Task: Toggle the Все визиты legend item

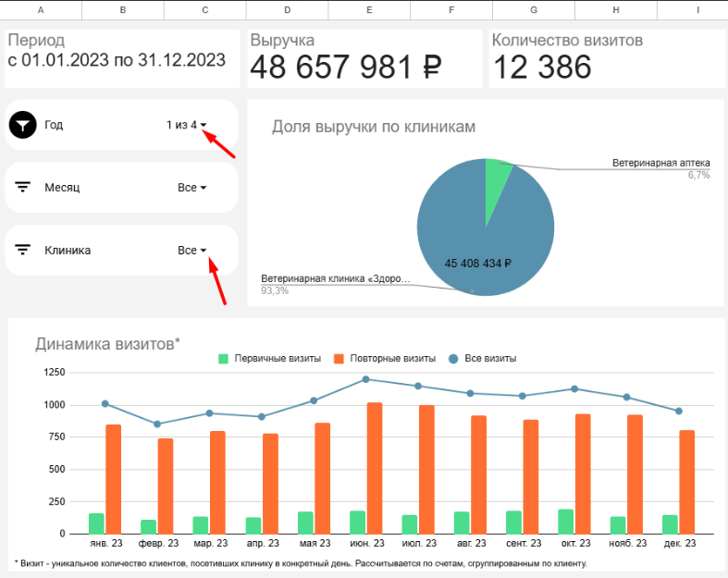Action: tap(482, 358)
